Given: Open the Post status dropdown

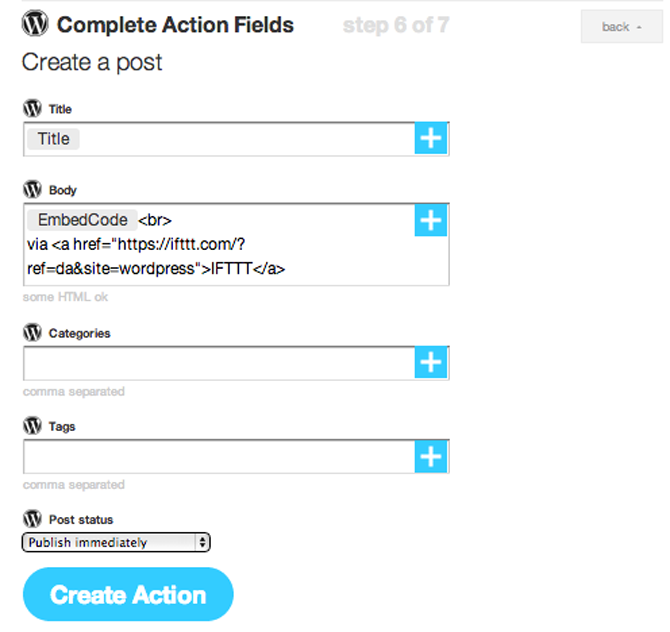Looking at the screenshot, I should [116, 542].
